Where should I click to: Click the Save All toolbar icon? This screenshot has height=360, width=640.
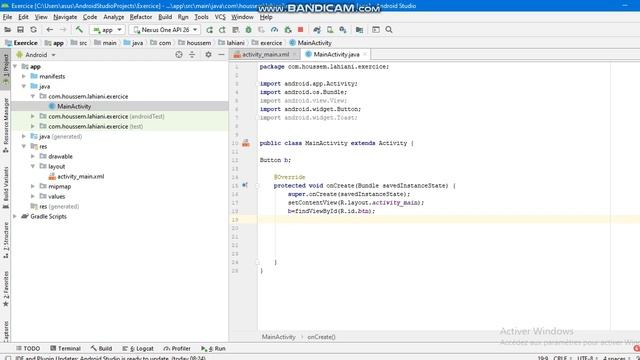point(20,30)
